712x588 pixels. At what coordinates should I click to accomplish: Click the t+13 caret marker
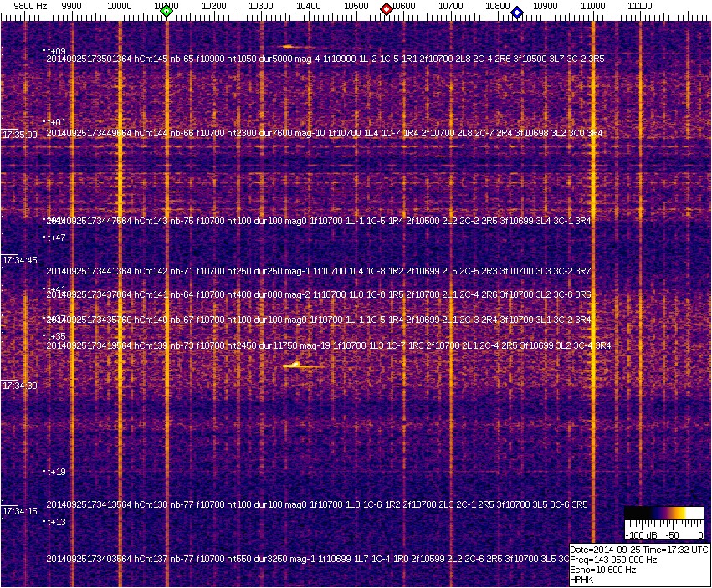(55, 522)
